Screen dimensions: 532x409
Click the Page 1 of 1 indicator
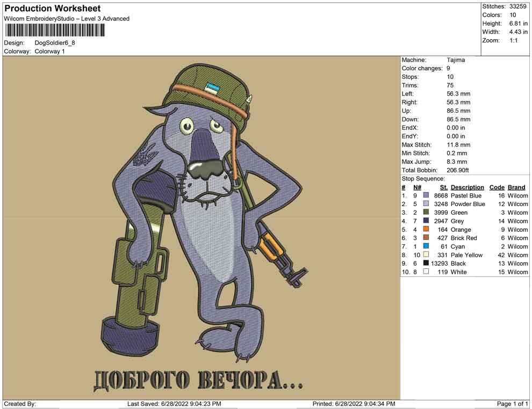512,404
